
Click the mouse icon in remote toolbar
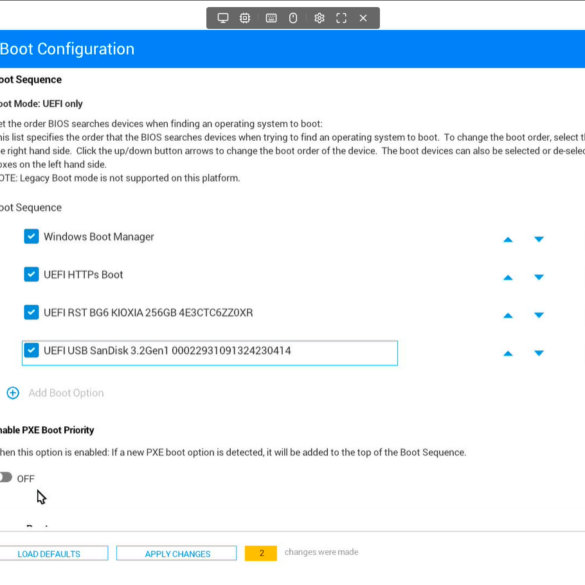[x=293, y=18]
